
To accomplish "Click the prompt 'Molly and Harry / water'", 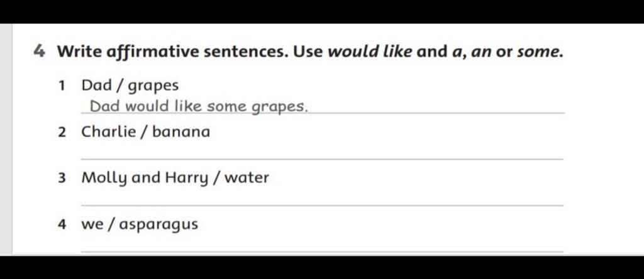I will pyautogui.click(x=175, y=178).
